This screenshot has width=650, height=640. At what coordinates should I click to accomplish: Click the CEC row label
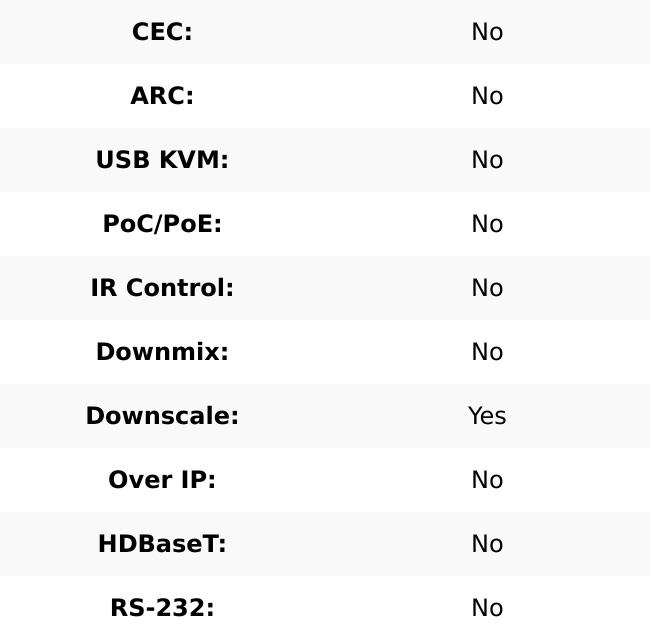click(162, 32)
